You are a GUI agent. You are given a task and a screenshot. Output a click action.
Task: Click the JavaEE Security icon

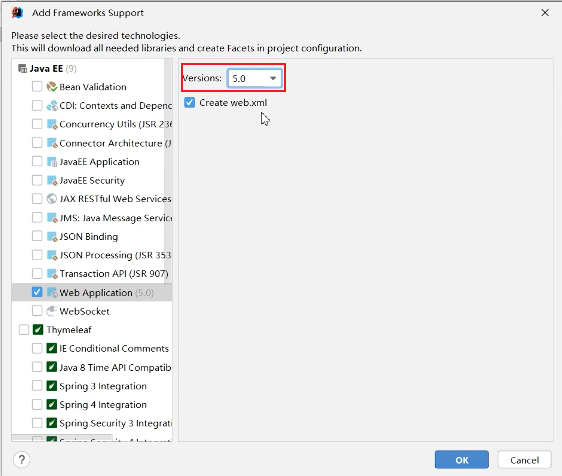tap(52, 180)
